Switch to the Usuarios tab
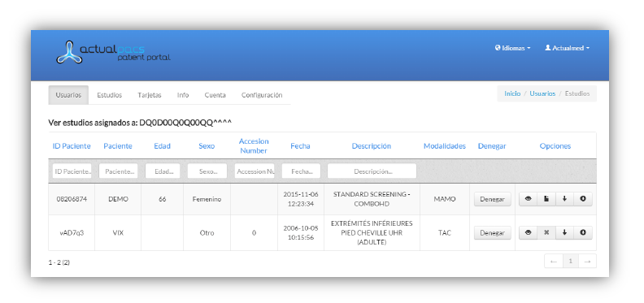This screenshot has height=303, width=644. [68, 95]
